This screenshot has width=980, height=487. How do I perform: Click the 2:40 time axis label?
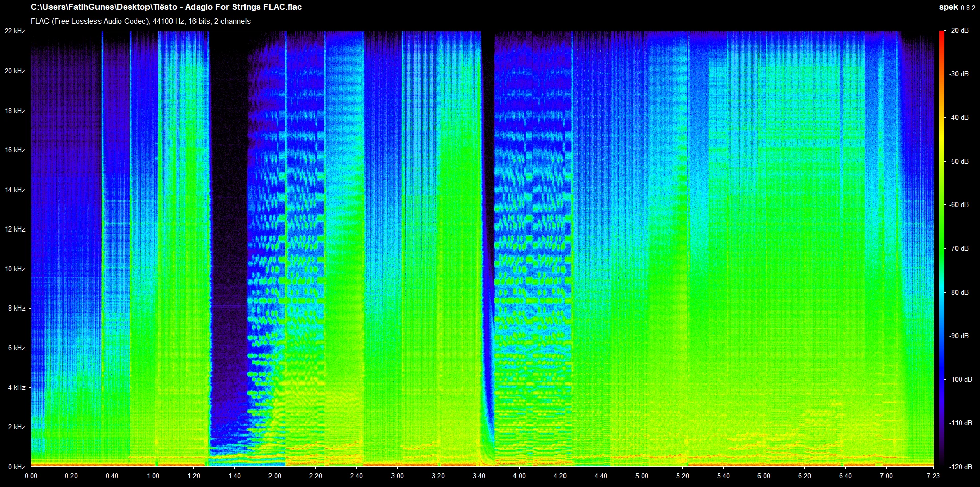[356, 476]
